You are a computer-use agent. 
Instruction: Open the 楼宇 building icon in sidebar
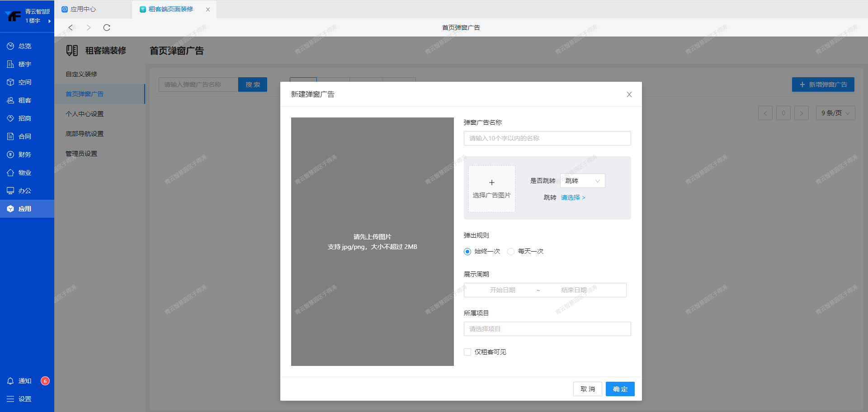click(x=10, y=64)
